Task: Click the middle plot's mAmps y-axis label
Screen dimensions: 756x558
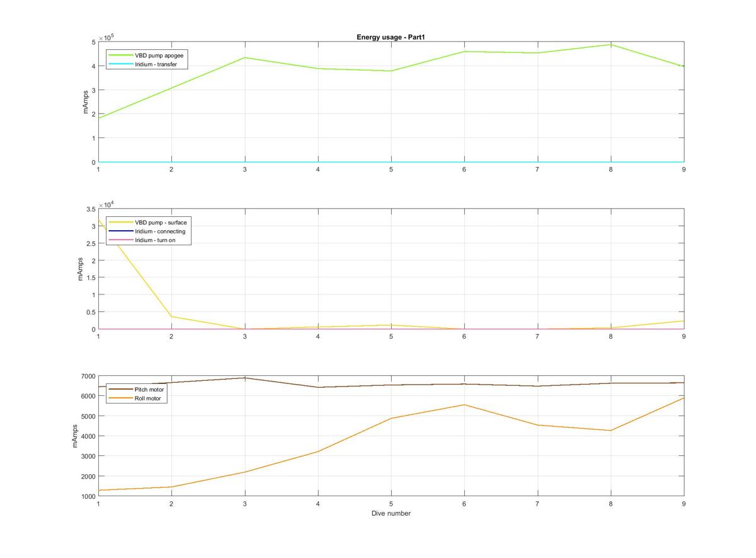Action: click(x=80, y=269)
